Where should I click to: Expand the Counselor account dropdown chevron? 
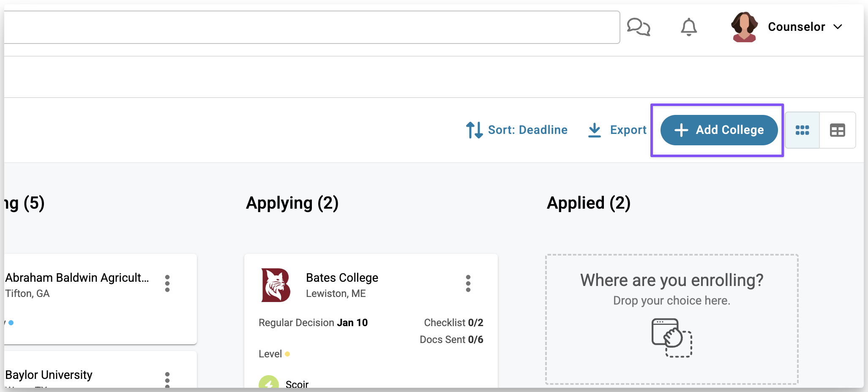point(838,27)
